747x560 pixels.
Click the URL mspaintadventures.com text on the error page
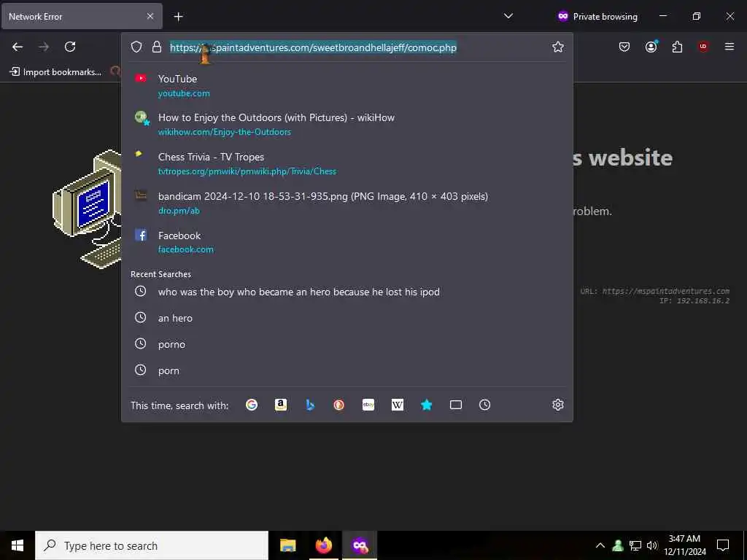[654, 291]
